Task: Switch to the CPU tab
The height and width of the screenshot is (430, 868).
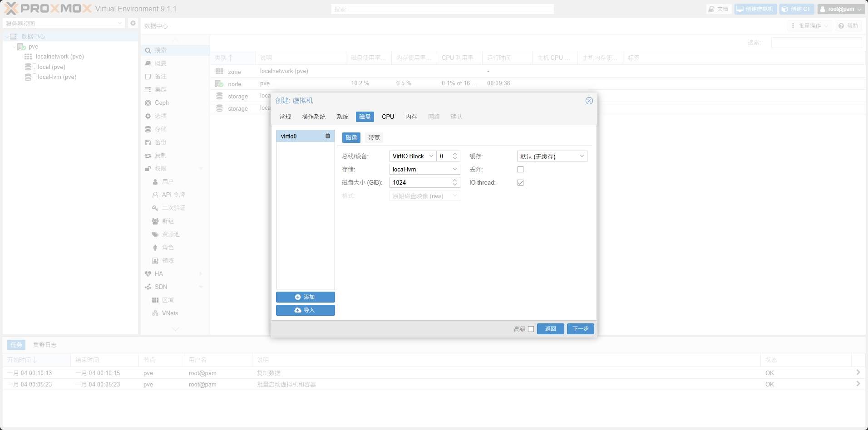Action: tap(388, 117)
